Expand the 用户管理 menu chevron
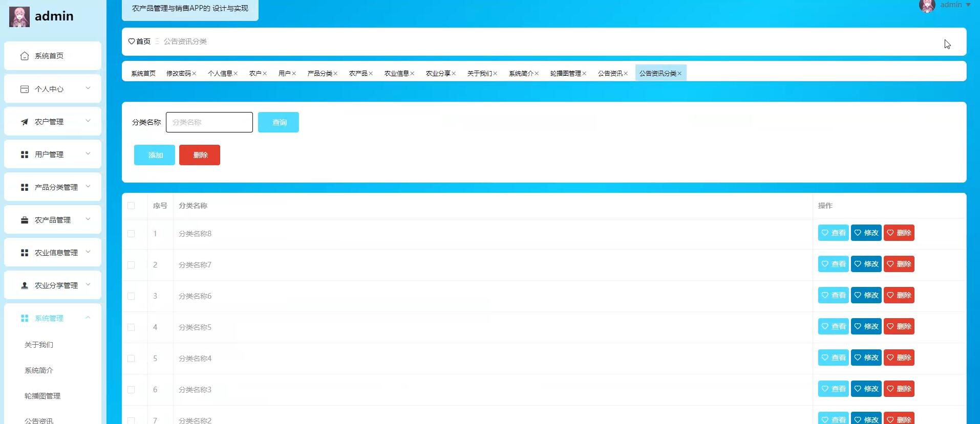 pyautogui.click(x=88, y=154)
